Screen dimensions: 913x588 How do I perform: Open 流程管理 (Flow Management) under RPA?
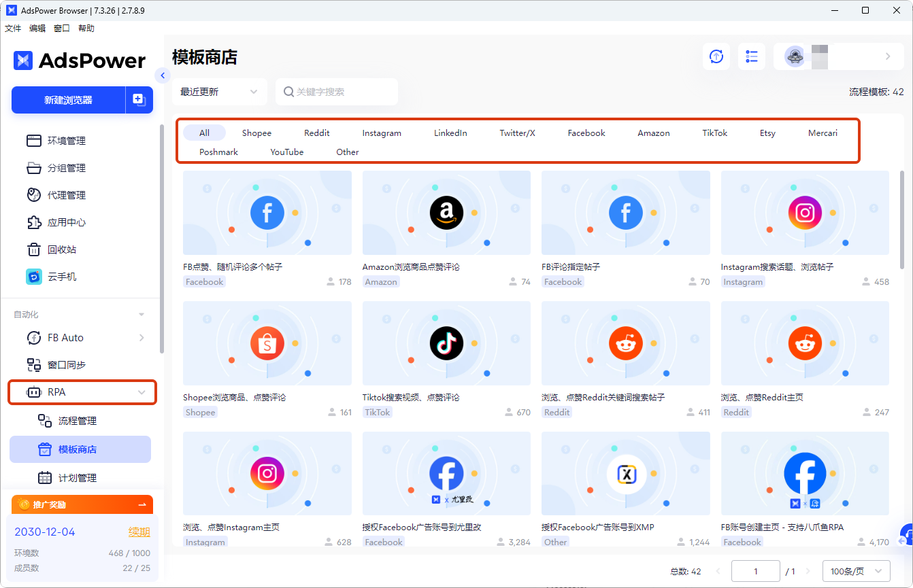76,420
